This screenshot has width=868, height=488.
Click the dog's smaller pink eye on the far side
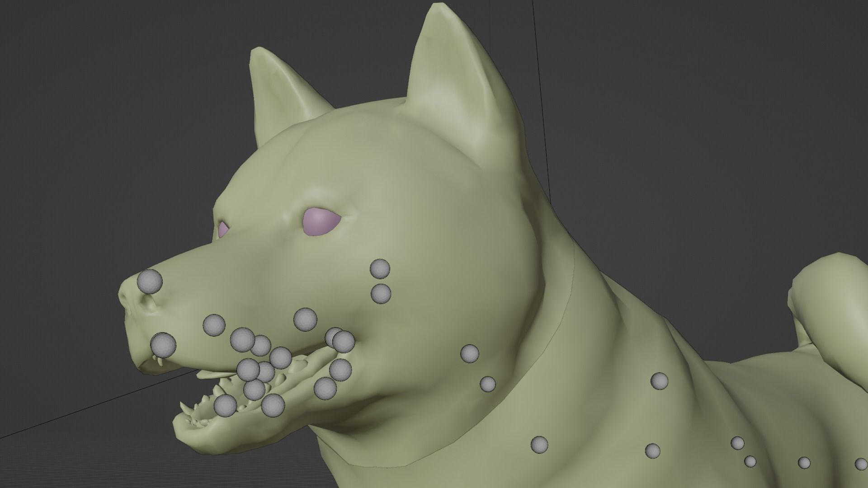pyautogui.click(x=223, y=229)
